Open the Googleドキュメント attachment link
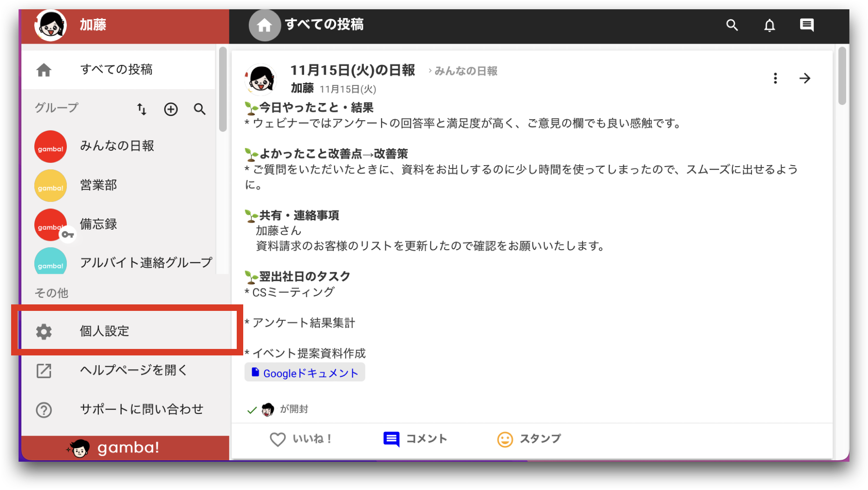Image resolution: width=868 pixels, height=490 pixels. pos(304,373)
